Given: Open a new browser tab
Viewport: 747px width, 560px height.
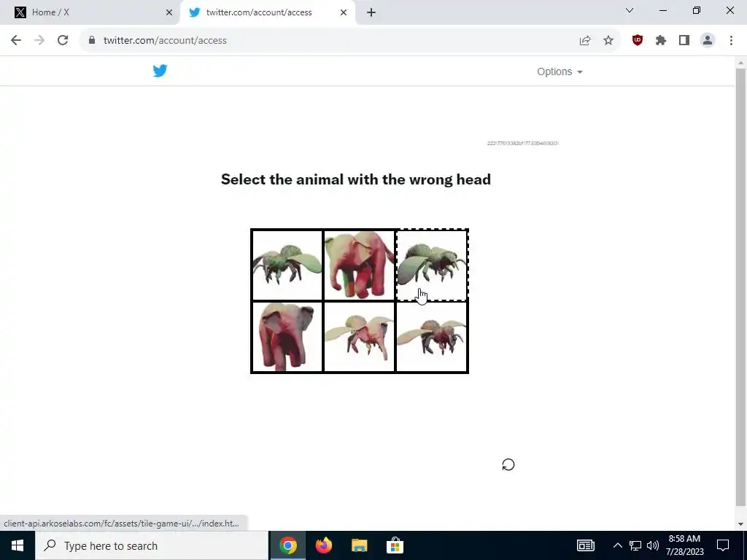Looking at the screenshot, I should pyautogui.click(x=371, y=12).
